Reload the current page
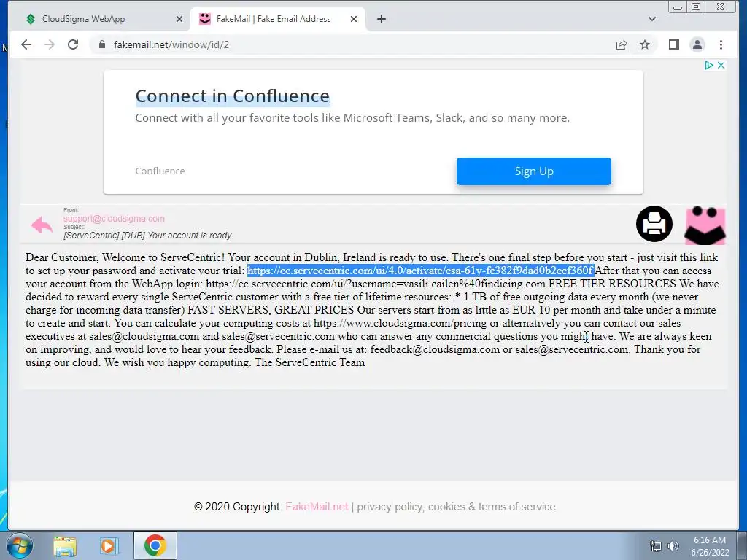 pos(73,44)
